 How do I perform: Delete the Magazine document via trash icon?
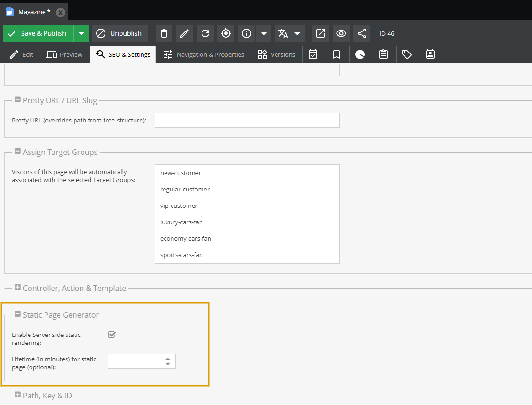(x=164, y=33)
